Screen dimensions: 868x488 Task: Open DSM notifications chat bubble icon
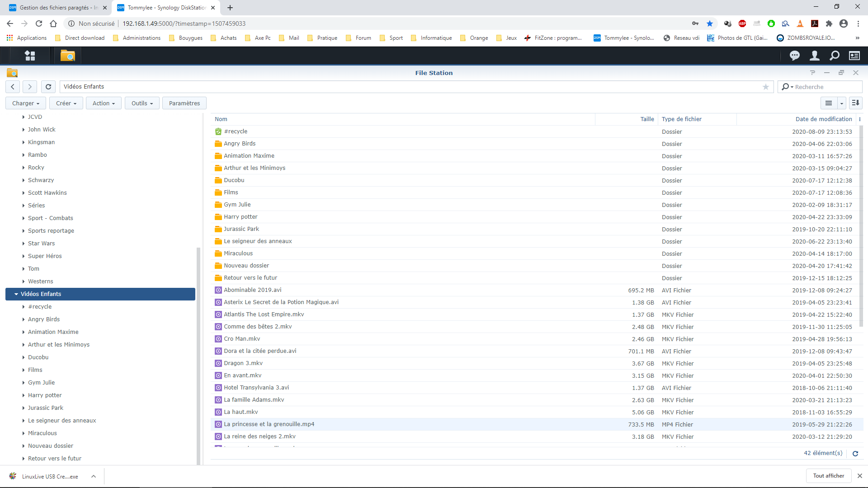click(x=794, y=56)
